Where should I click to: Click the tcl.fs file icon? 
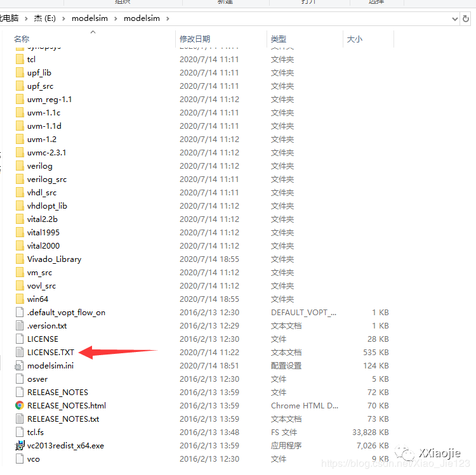point(20,433)
